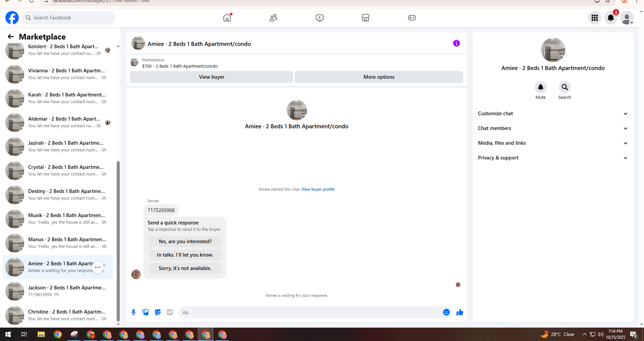The image size is (644, 341).
Task: Open three-dot options on Amiee chat
Action: point(98,267)
